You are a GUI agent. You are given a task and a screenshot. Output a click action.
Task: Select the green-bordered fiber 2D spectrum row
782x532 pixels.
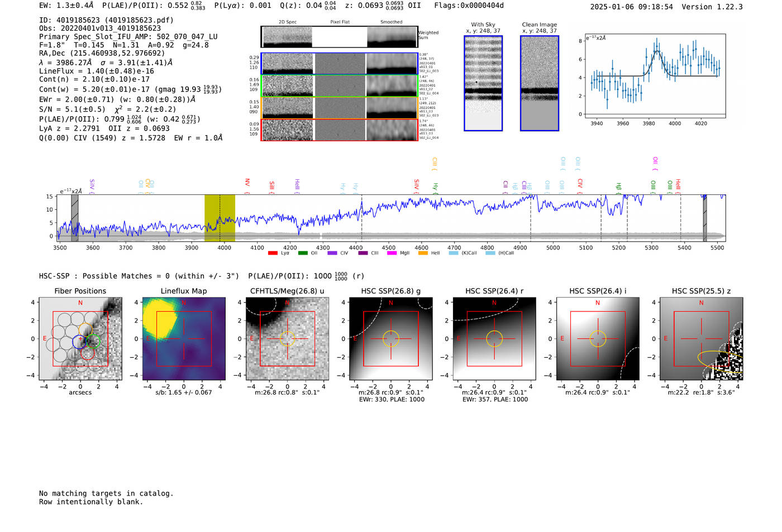tap(339, 86)
